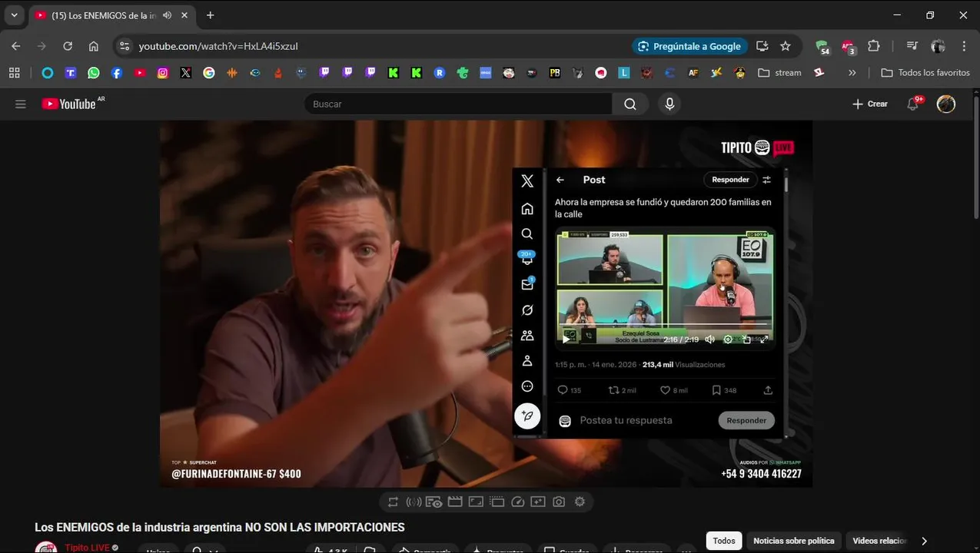Viewport: 980px width, 553px height.
Task: Open a new browser tab
Action: (x=211, y=15)
